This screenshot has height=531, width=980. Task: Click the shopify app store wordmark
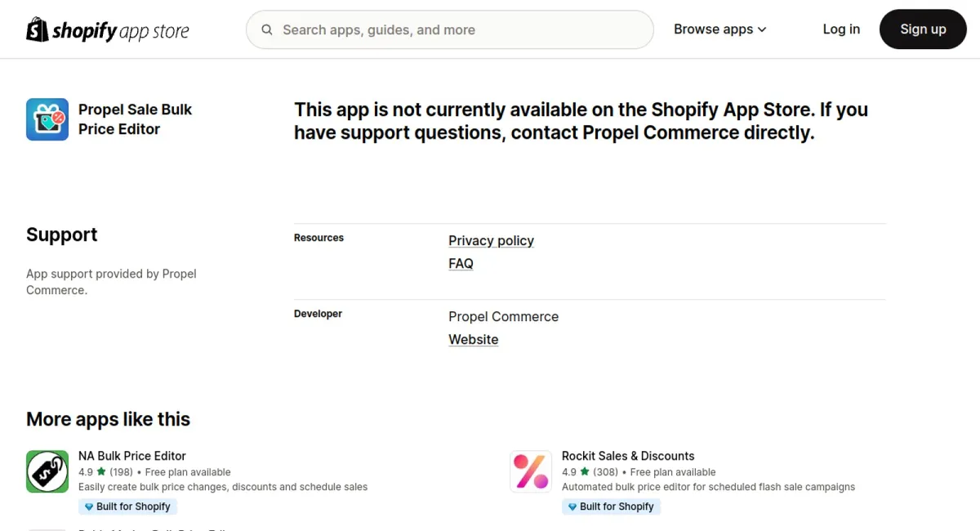click(x=120, y=31)
